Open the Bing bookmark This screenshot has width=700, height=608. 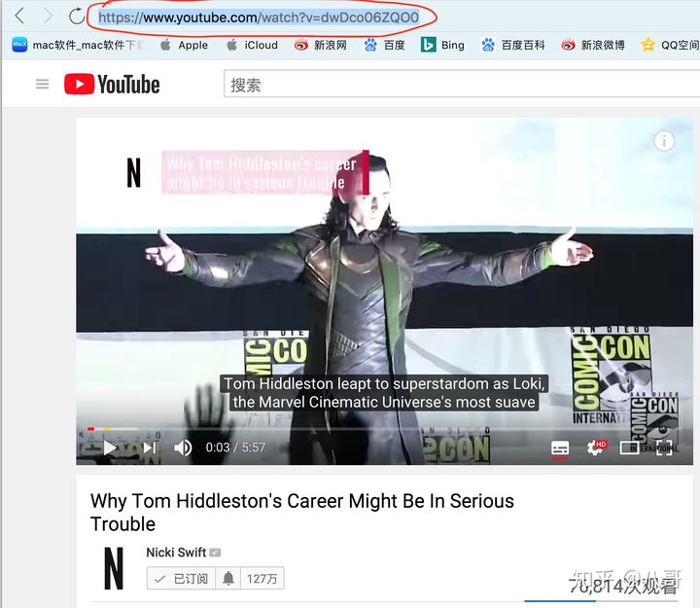pyautogui.click(x=442, y=45)
